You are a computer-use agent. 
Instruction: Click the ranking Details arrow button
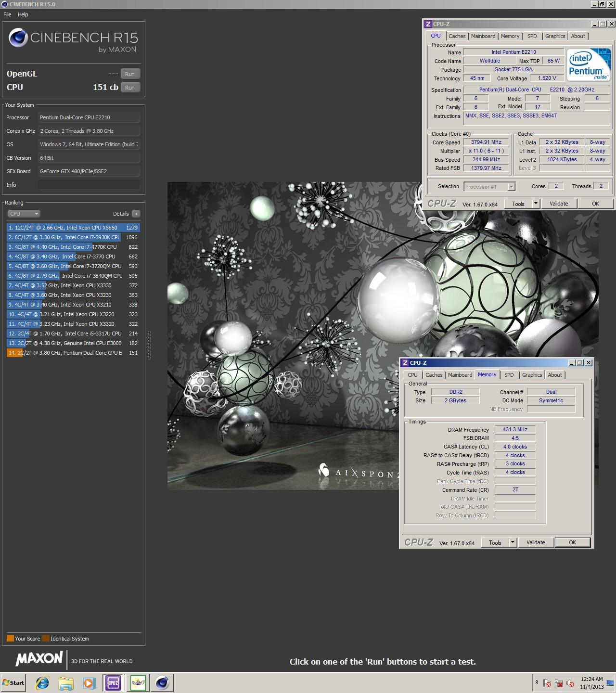(136, 214)
